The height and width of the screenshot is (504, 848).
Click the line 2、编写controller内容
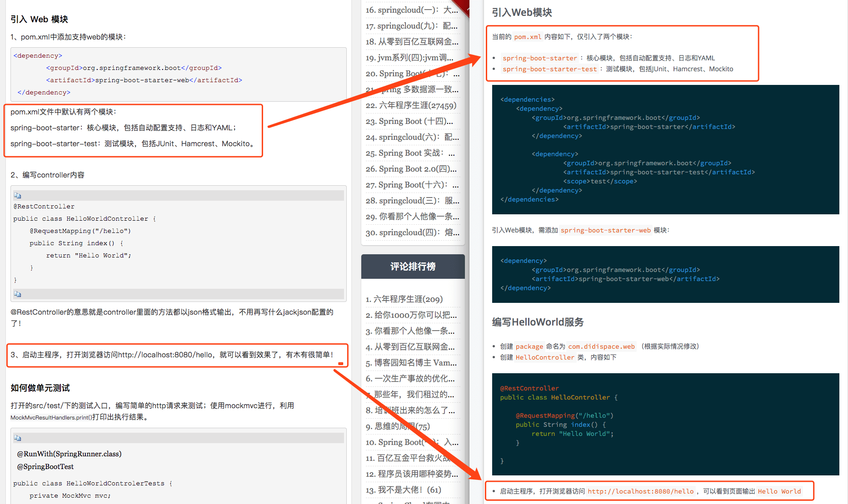[x=47, y=175]
